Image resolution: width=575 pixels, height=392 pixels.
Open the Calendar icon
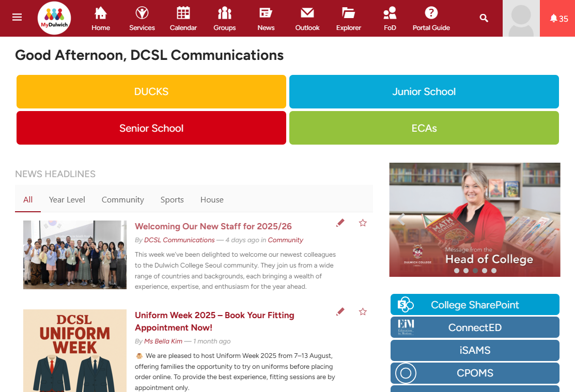point(183,13)
